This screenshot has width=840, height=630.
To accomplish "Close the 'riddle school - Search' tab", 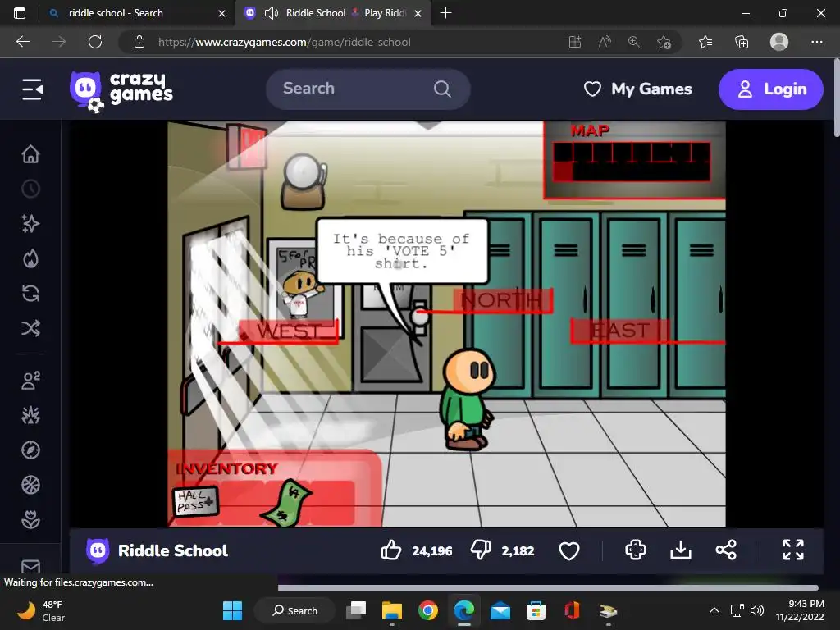I will click(x=221, y=13).
